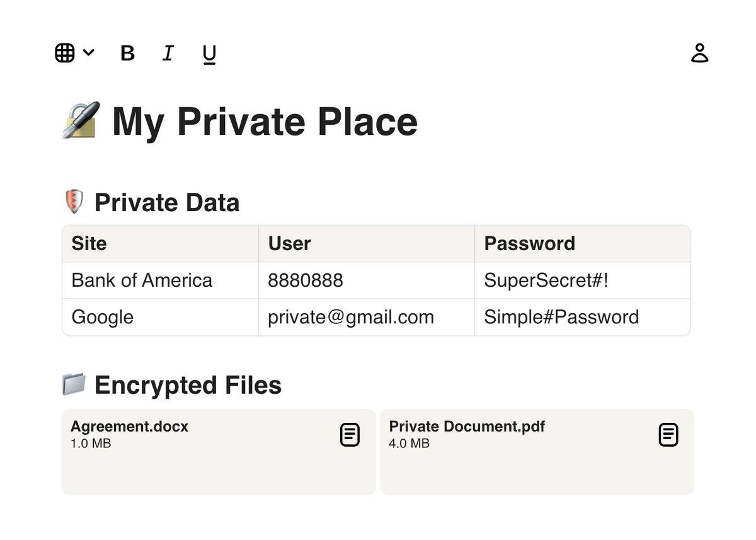Select the Site column header
Image resolution: width=756 pixels, height=540 pixels.
pos(161,244)
